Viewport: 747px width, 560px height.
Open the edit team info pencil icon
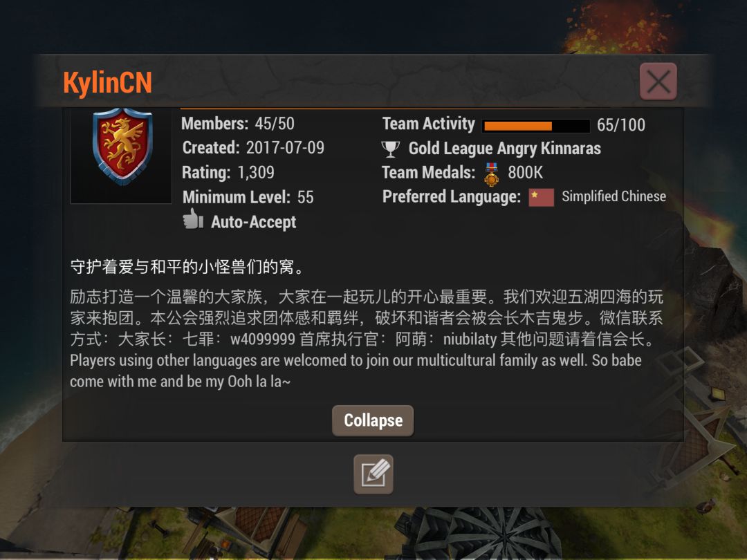coord(373,474)
